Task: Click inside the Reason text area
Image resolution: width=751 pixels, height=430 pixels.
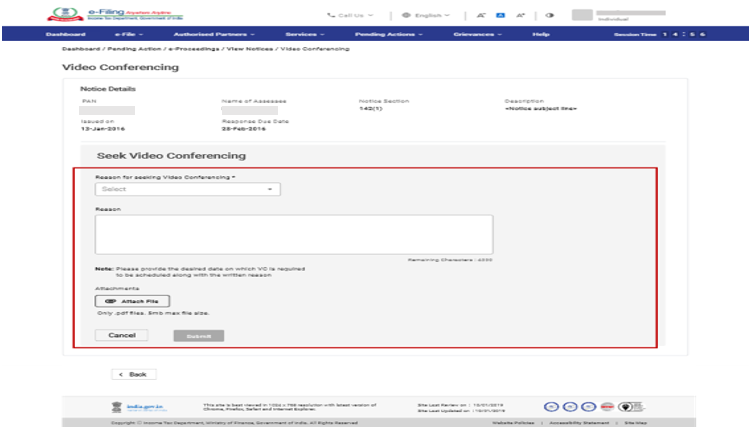Action: [x=293, y=234]
